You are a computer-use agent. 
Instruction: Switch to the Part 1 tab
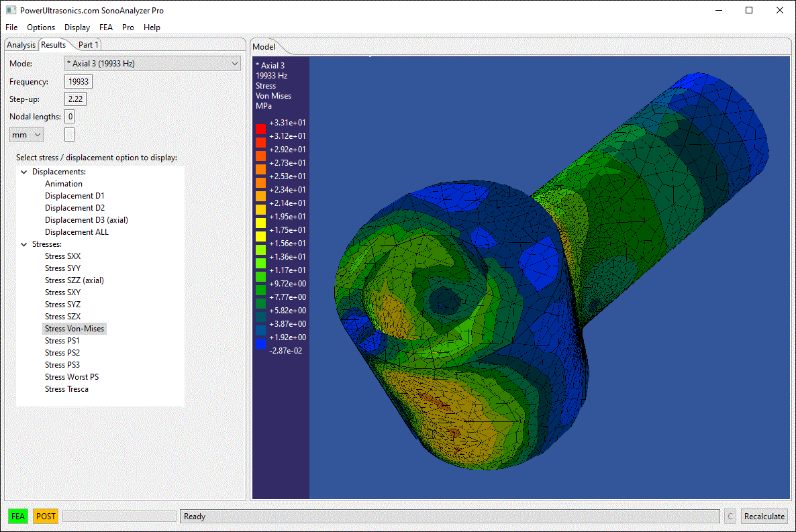[x=89, y=45]
